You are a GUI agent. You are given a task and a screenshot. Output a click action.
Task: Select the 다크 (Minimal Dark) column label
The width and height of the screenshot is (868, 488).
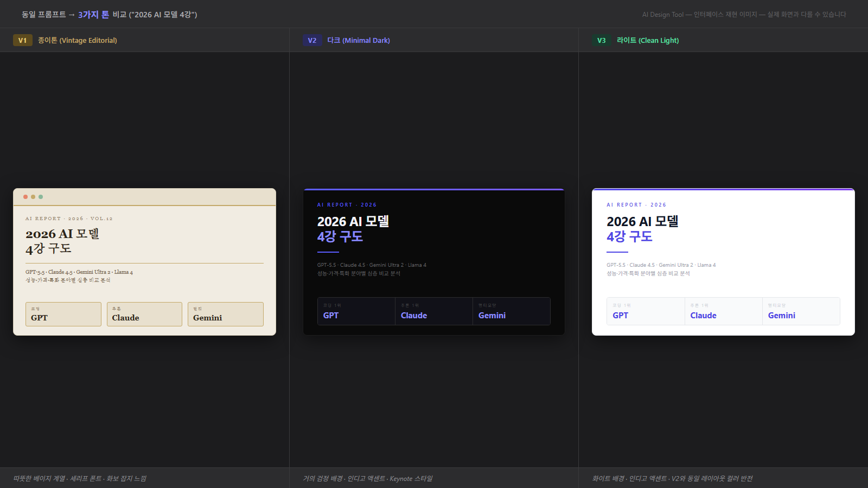359,40
